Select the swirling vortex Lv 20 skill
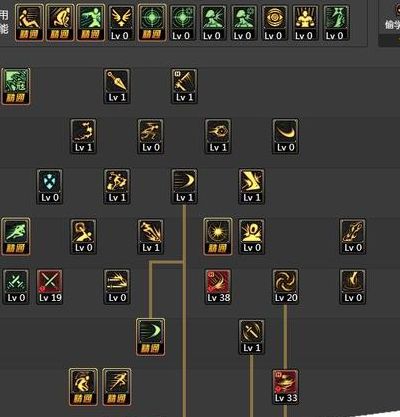The height and width of the screenshot is (417, 400). (285, 287)
